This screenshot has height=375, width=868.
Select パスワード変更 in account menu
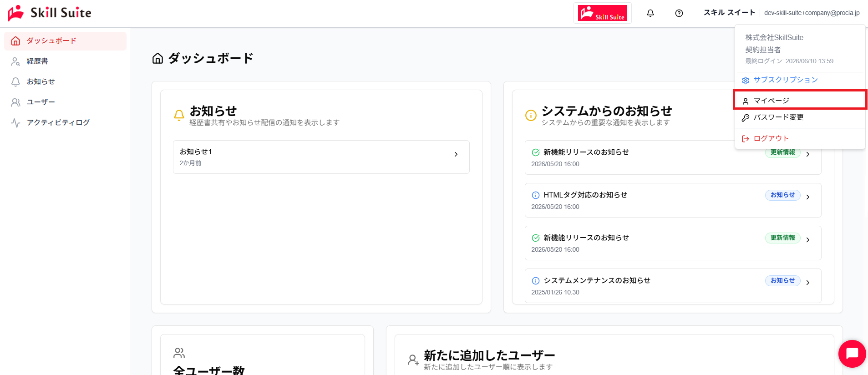click(800, 117)
